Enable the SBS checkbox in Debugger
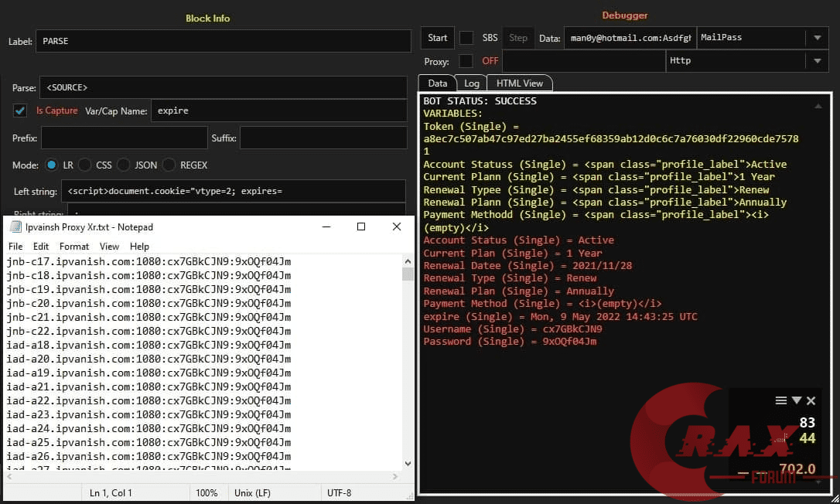840x504 pixels. (466, 38)
